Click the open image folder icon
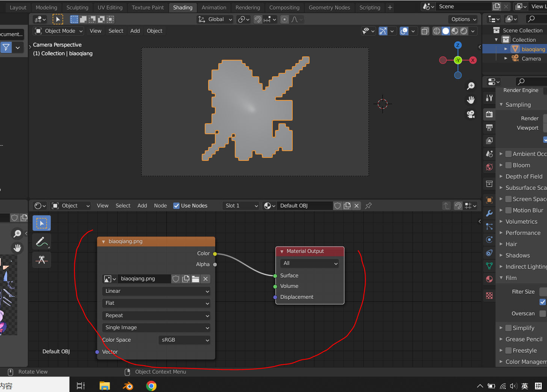Screen dimensions: 547x392 pyautogui.click(x=195, y=279)
